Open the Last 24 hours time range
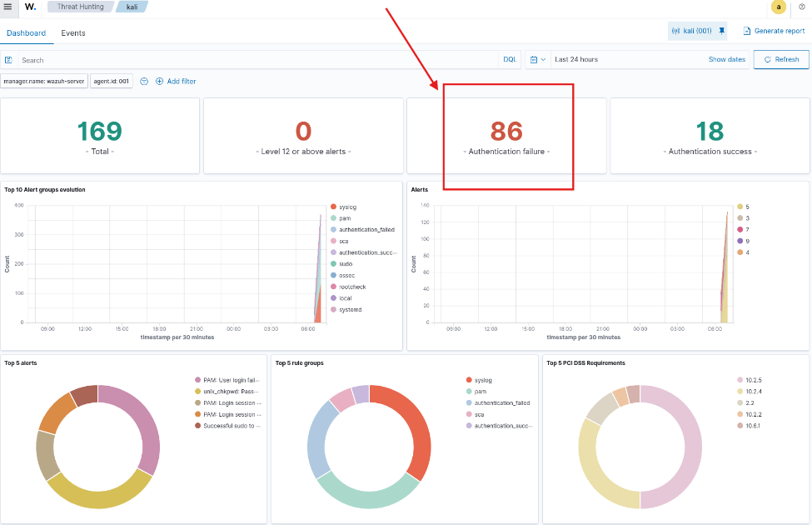Viewport: 812px width, 525px height. pos(576,60)
